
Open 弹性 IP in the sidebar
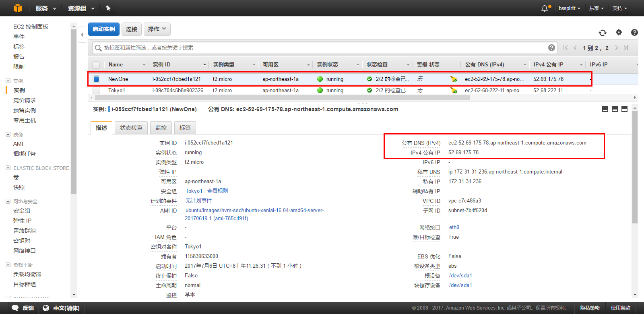[x=22, y=221]
